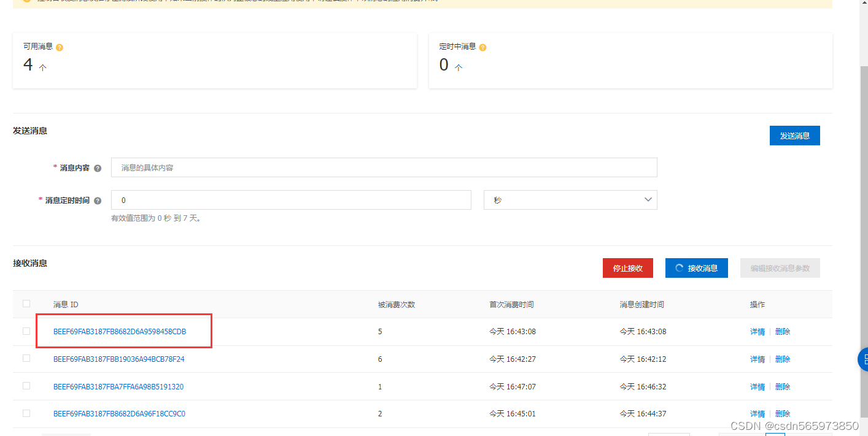Image resolution: width=868 pixels, height=436 pixels.
Task: Click first consume time 今天 16:42:27
Action: [513, 359]
